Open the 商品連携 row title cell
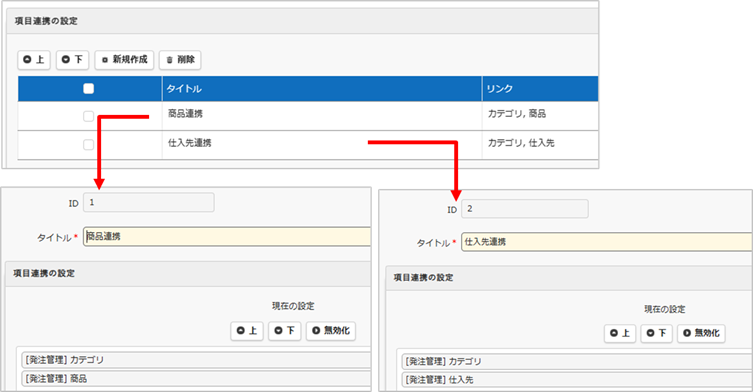The height and width of the screenshot is (392, 753). click(322, 115)
